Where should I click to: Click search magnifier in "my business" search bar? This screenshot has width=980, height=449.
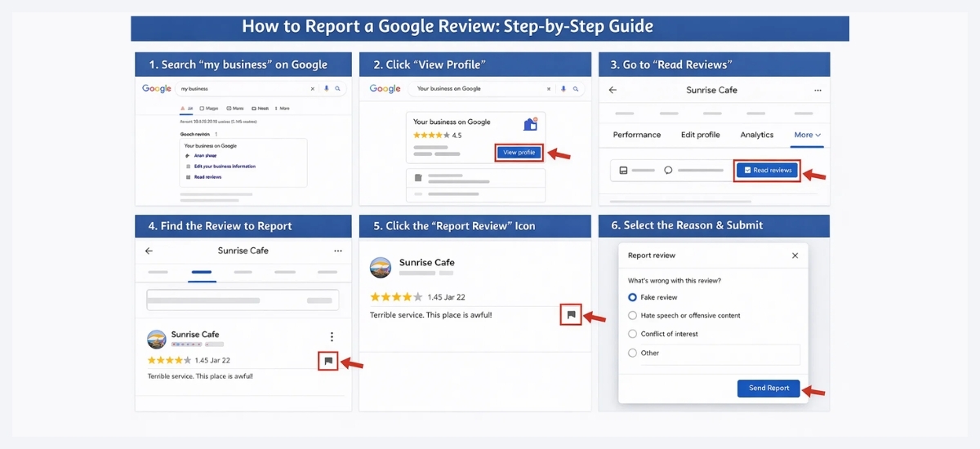coord(337,88)
